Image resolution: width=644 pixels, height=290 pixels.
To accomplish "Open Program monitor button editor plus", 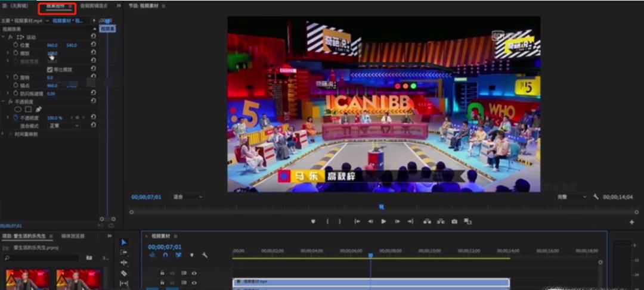I will [631, 222].
